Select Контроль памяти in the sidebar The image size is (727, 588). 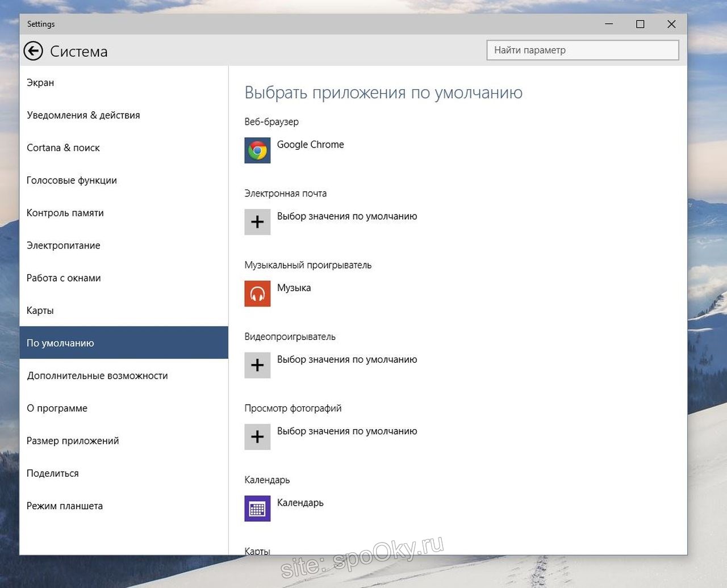65,213
